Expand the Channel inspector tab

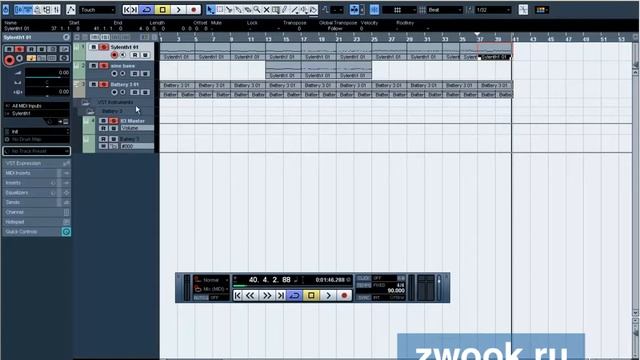point(37,212)
